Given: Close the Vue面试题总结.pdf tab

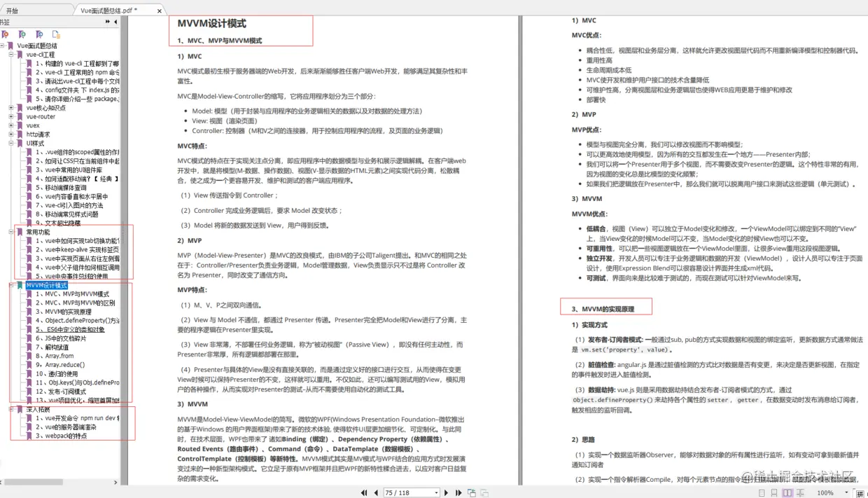Looking at the screenshot, I should point(160,11).
